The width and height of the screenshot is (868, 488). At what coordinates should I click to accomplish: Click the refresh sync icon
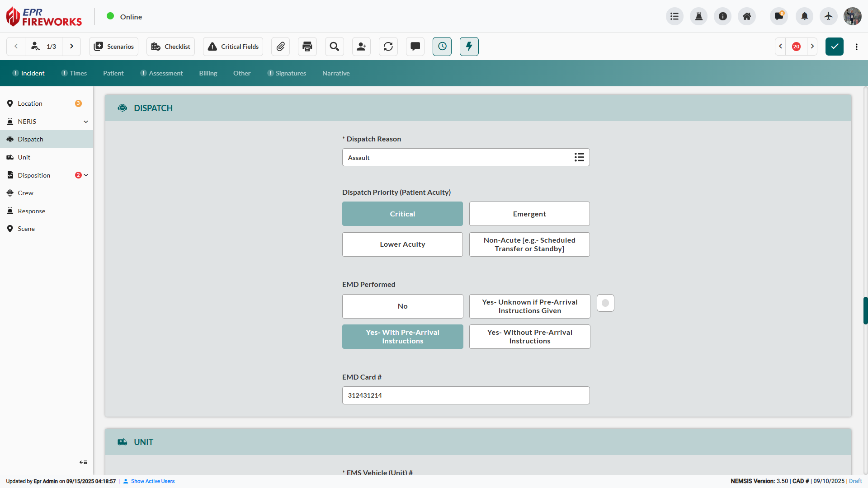388,47
